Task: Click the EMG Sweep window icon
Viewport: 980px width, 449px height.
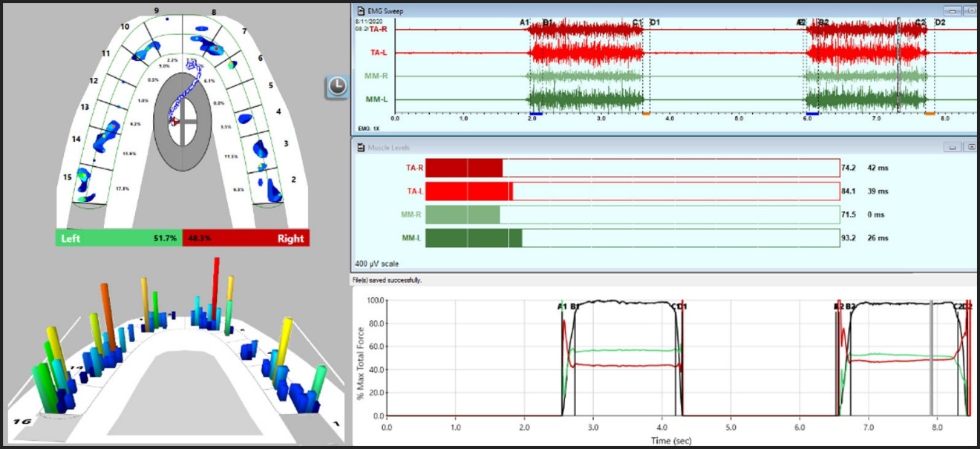Action: 361,11
